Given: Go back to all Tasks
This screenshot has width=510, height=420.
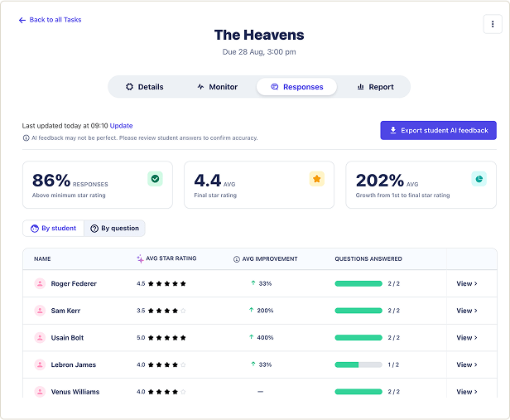Looking at the screenshot, I should 50,20.
